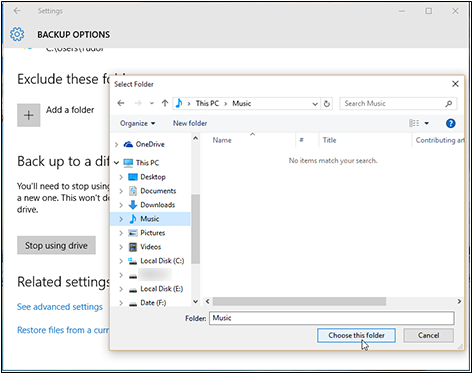473x374 pixels.
Task: Expand the Downloads tree node
Action: click(121, 205)
